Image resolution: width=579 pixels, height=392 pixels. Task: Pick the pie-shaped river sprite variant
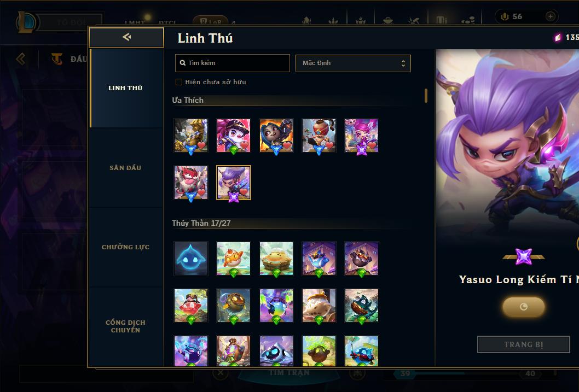click(276, 259)
